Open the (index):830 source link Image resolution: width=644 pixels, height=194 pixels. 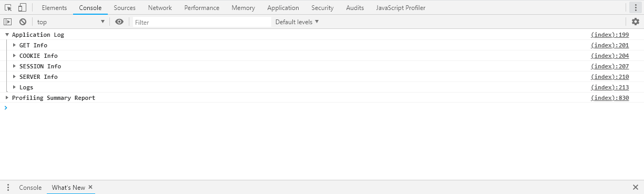pyautogui.click(x=610, y=98)
